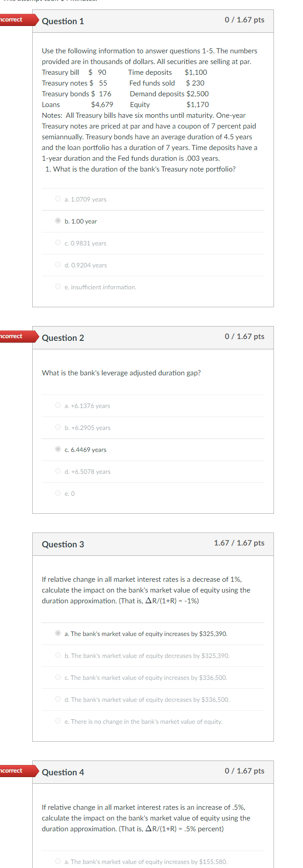Select answer a. 1.0709 years in Question 1
Viewport: 303px width, 868px height.
(x=58, y=198)
